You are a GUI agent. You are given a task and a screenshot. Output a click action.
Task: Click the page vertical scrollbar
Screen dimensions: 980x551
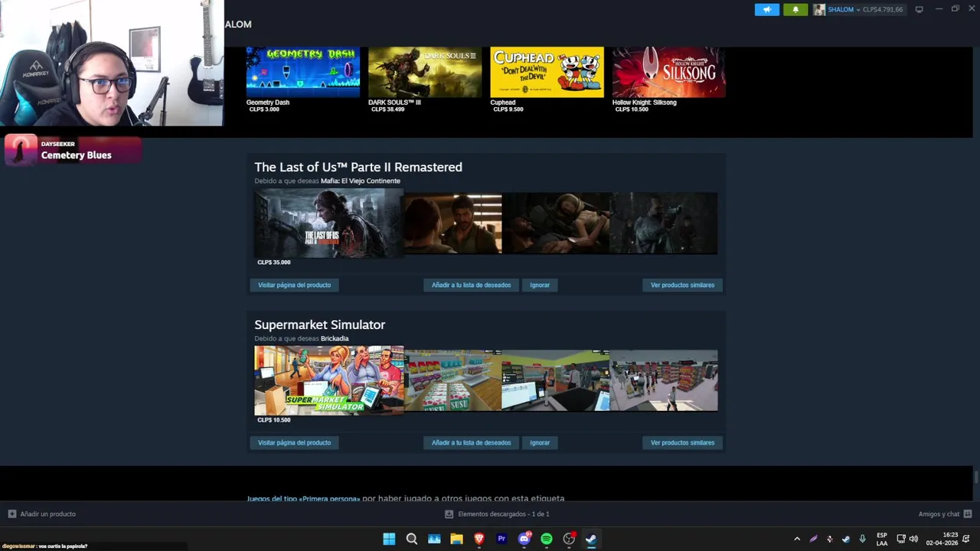tap(975, 478)
